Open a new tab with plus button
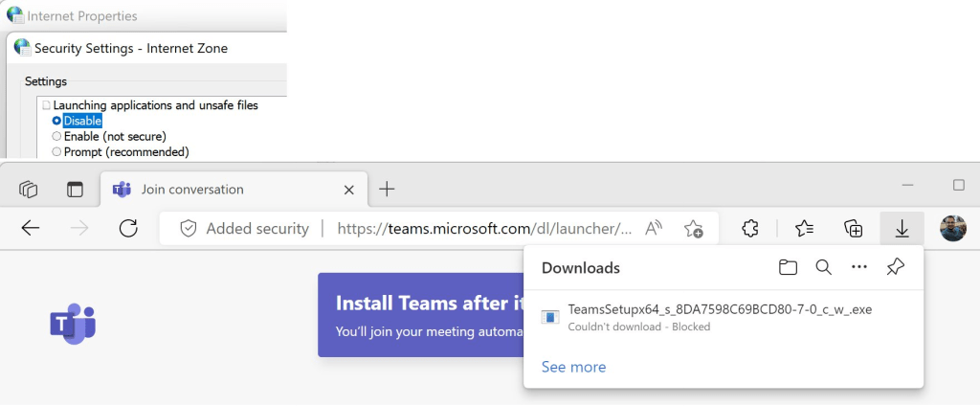 [x=387, y=190]
